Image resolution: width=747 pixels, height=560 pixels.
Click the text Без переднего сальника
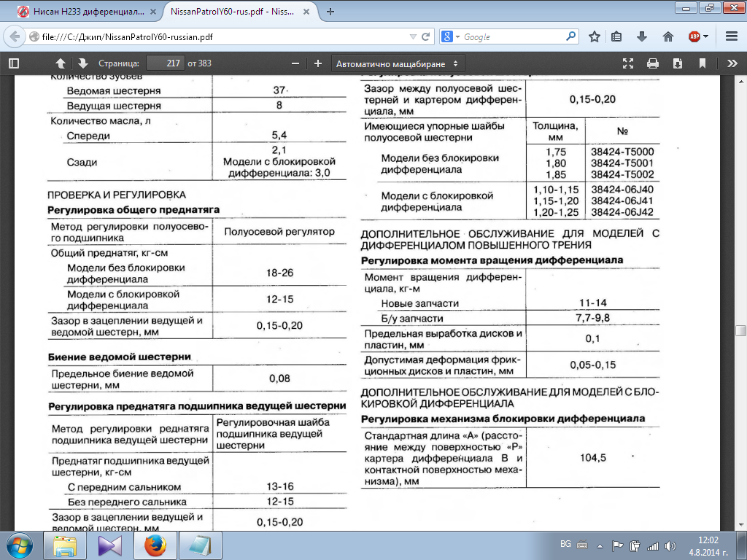(x=127, y=502)
